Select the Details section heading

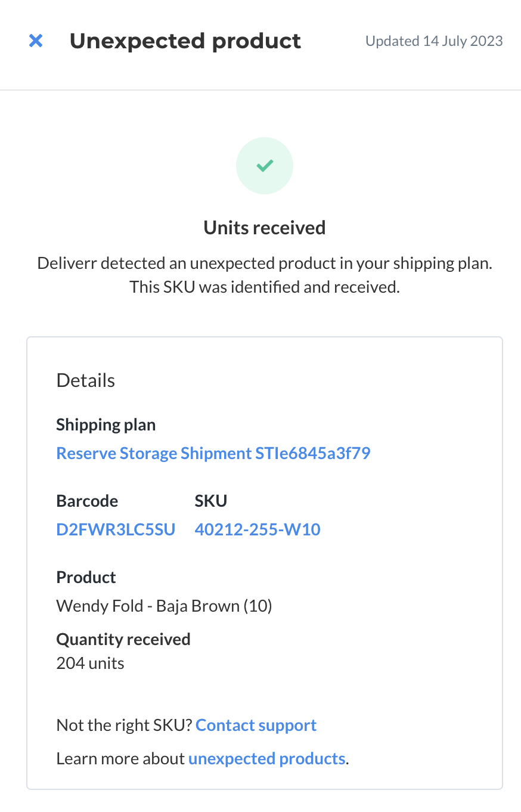(x=86, y=380)
